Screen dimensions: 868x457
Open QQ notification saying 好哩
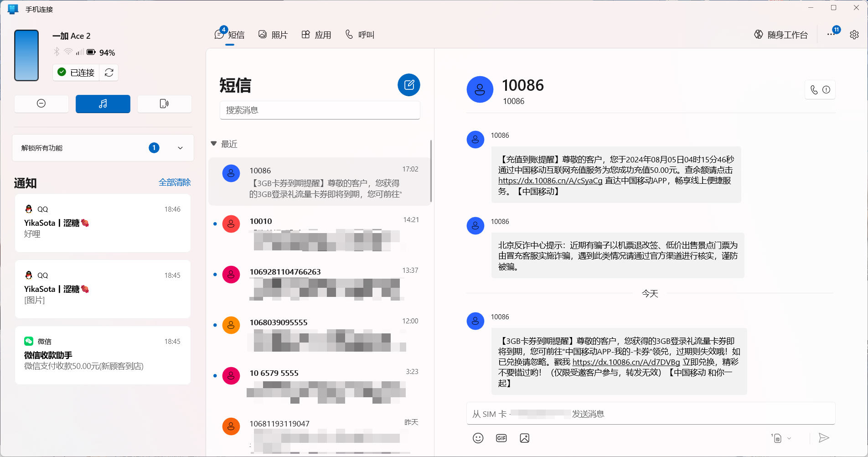tap(103, 223)
